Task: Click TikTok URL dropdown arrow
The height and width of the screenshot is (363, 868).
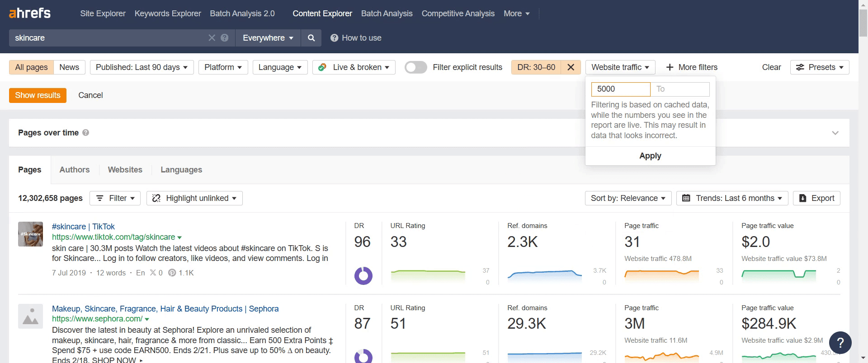Action: 179,237
